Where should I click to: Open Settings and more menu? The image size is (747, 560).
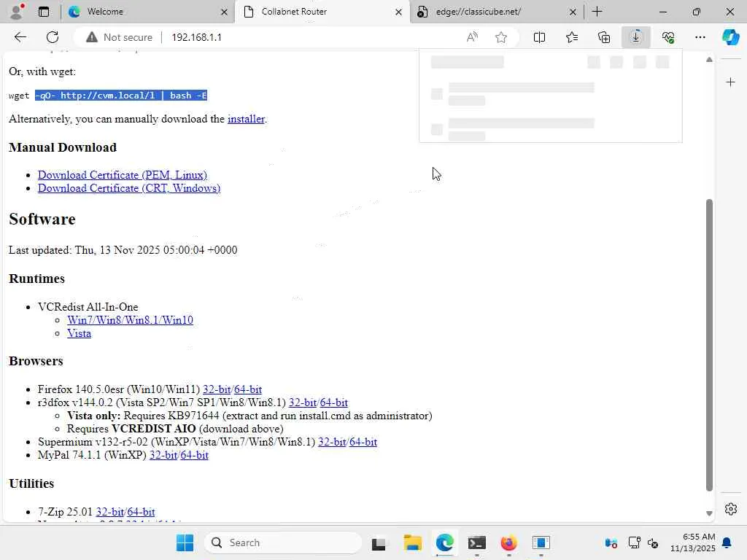700,37
